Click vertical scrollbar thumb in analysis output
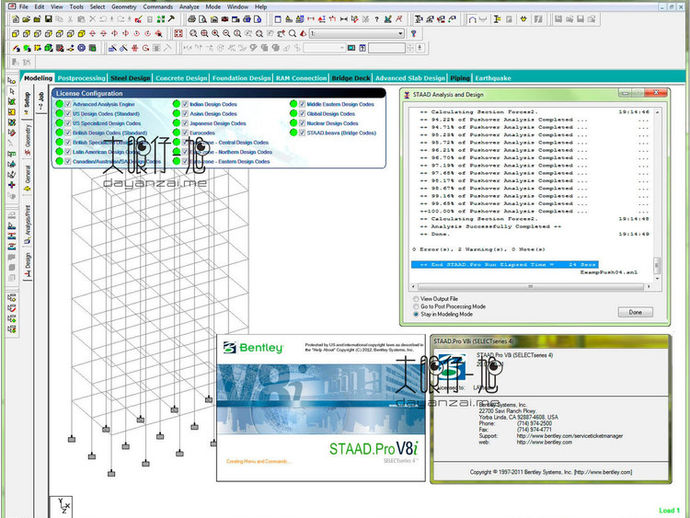The width and height of the screenshot is (690, 518). (x=656, y=265)
